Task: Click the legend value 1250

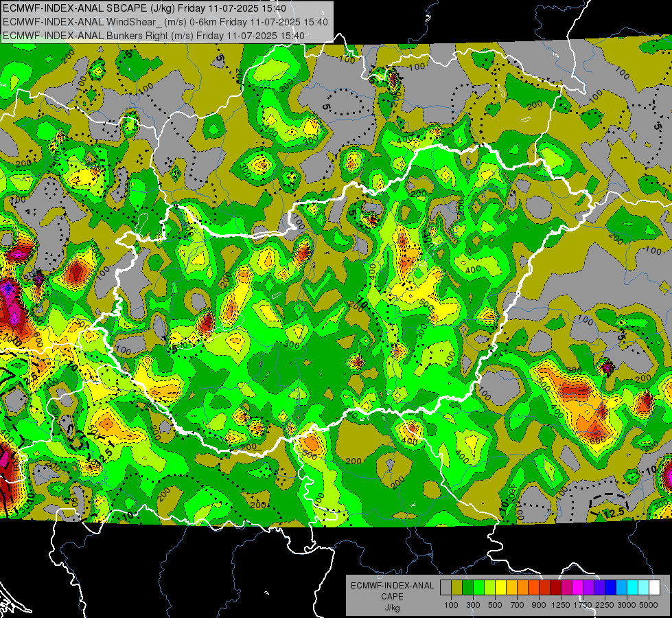Action: (561, 605)
